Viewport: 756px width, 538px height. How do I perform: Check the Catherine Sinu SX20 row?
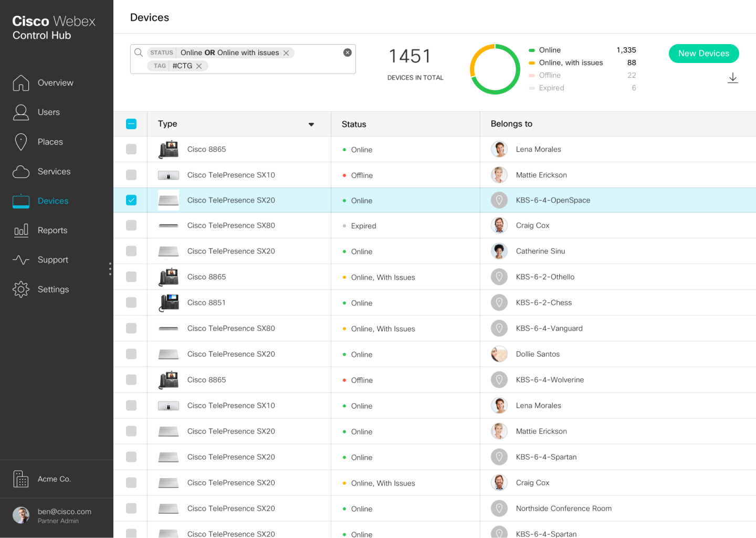(x=131, y=251)
